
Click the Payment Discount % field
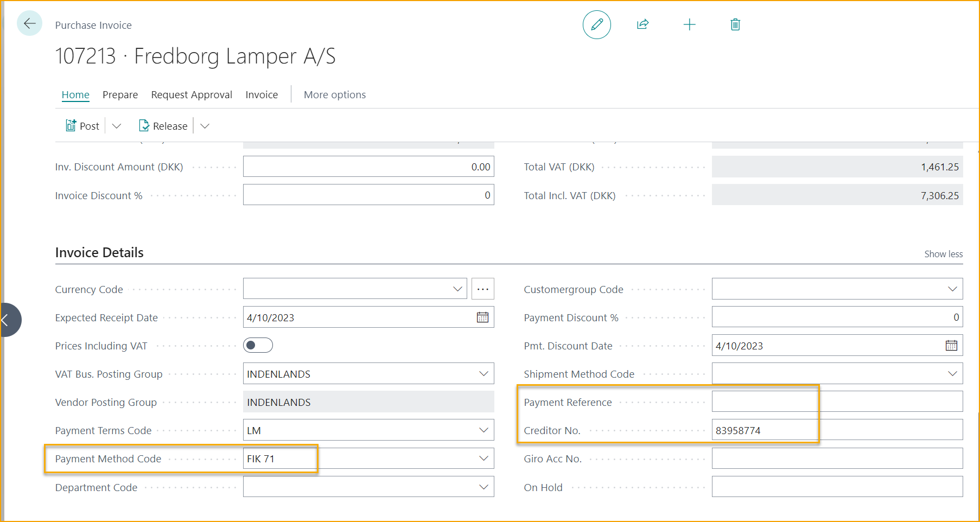[837, 317]
